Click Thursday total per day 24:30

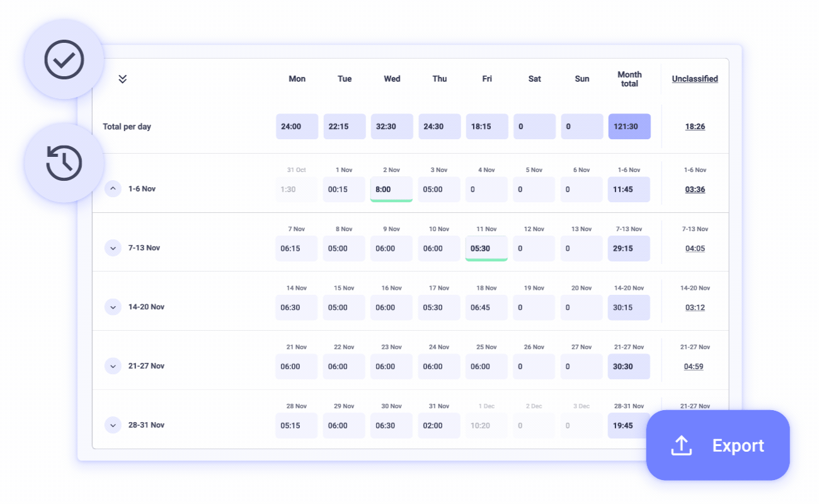[x=439, y=127]
